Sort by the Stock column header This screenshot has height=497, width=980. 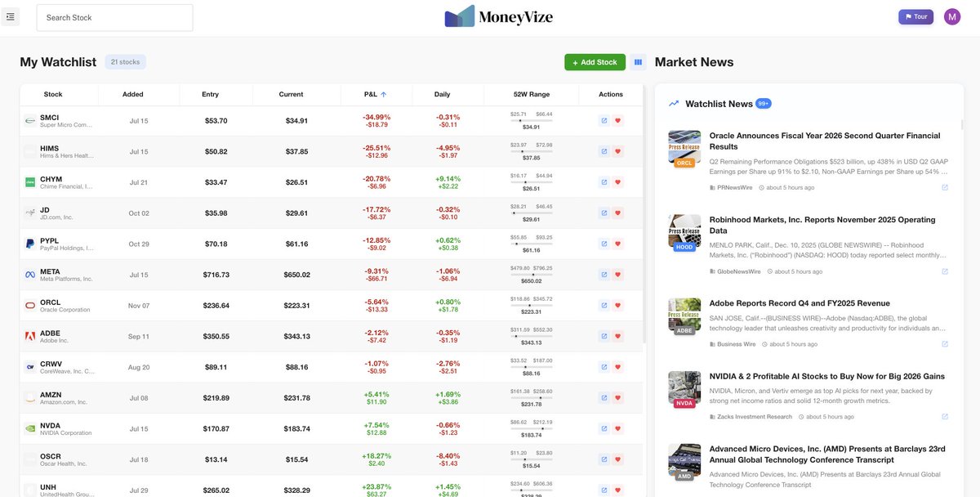click(53, 94)
